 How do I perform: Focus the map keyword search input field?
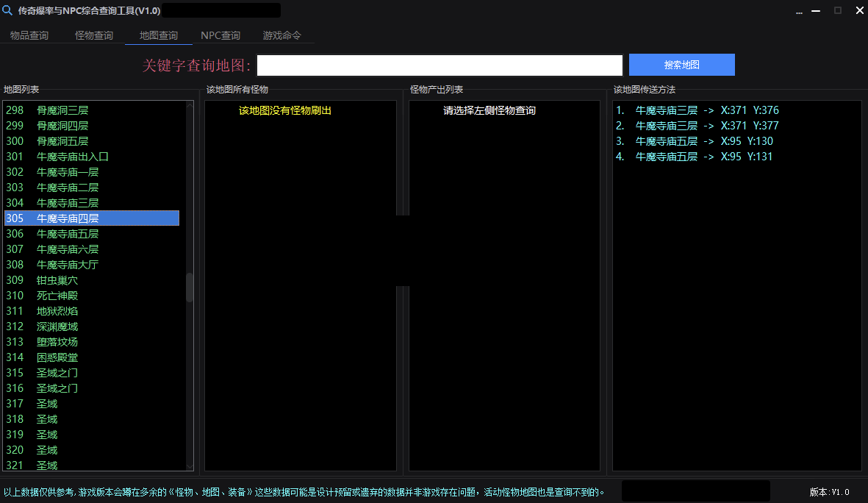(x=440, y=65)
